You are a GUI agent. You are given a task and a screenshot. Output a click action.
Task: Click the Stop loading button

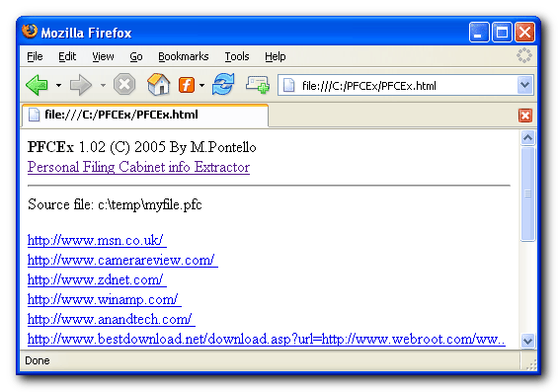click(124, 85)
